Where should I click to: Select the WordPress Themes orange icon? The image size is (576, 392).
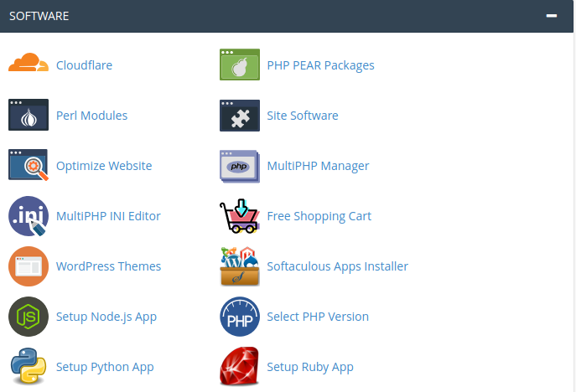click(29, 266)
